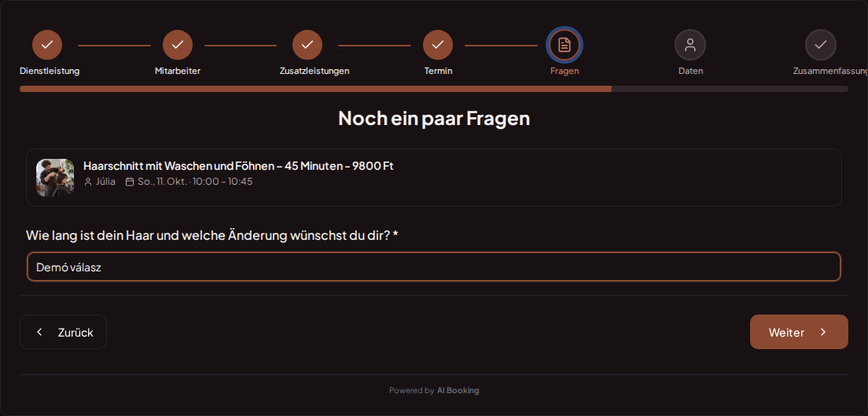Click the booking progress bar
The image size is (868, 416).
point(434,89)
